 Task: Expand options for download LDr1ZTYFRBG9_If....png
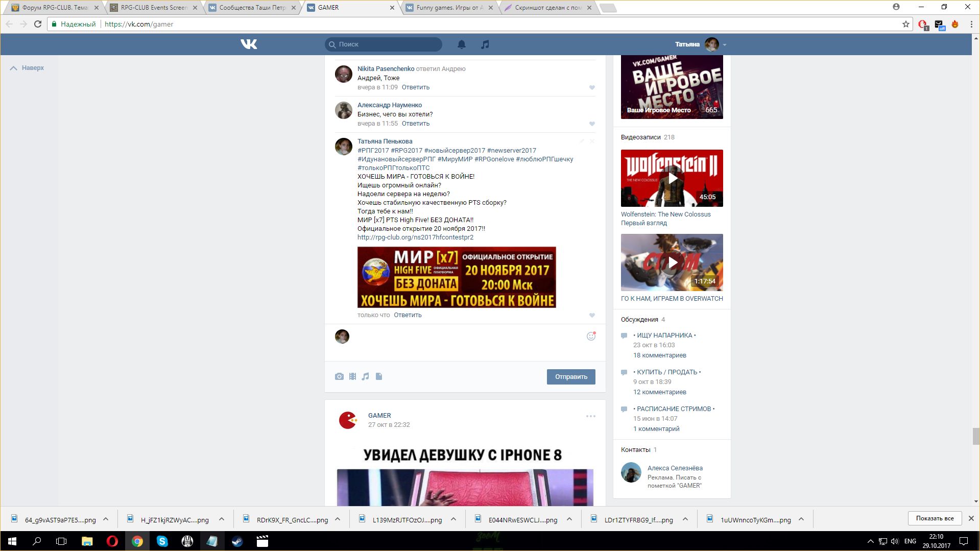coord(685,519)
